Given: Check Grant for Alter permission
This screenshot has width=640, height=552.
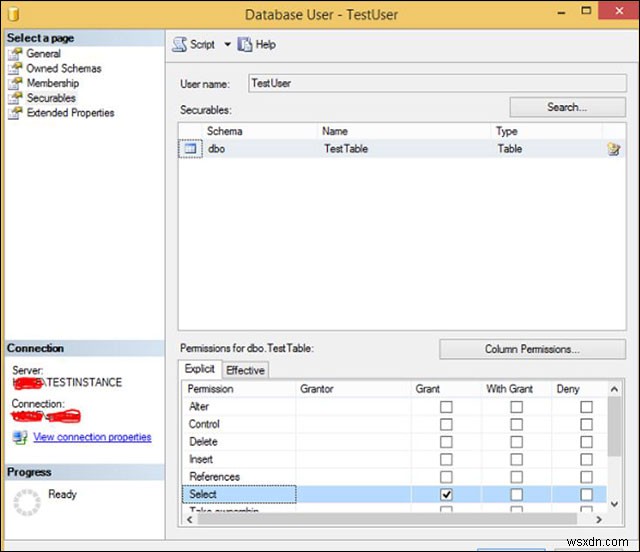Looking at the screenshot, I should (x=446, y=407).
